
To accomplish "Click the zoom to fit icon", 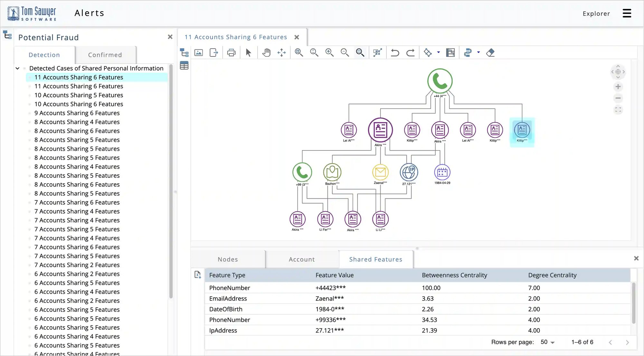I will pyautogui.click(x=360, y=53).
